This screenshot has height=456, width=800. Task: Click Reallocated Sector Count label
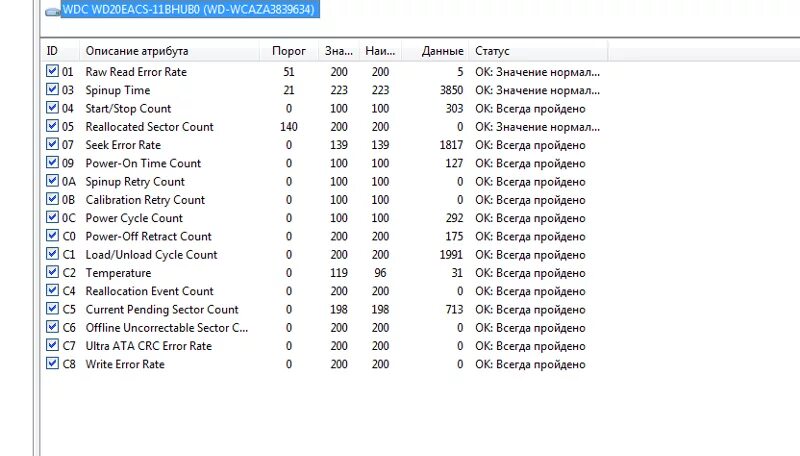149,126
